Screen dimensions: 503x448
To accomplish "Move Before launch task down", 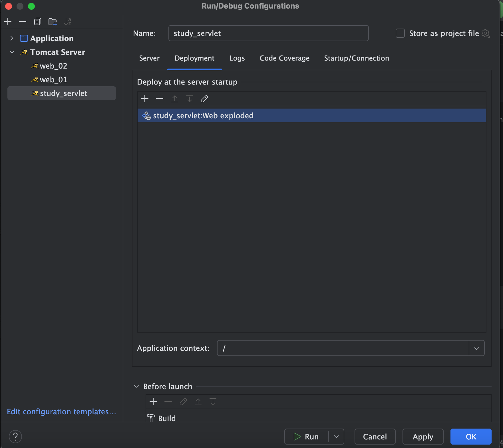I will tap(213, 401).
